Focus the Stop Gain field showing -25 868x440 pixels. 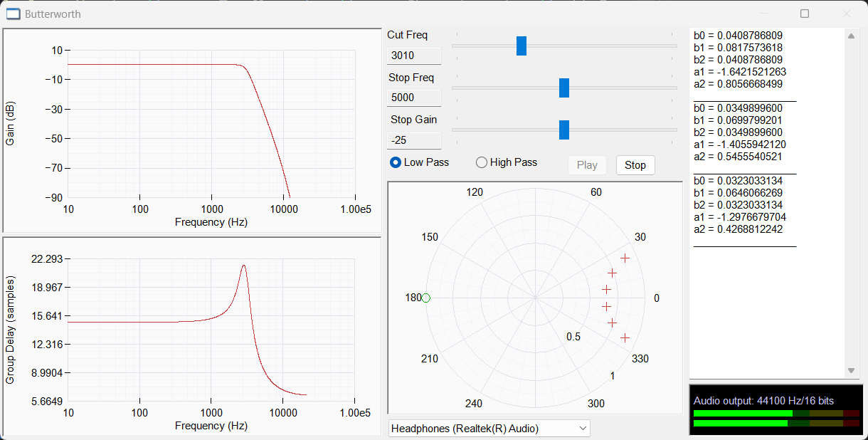[x=414, y=140]
